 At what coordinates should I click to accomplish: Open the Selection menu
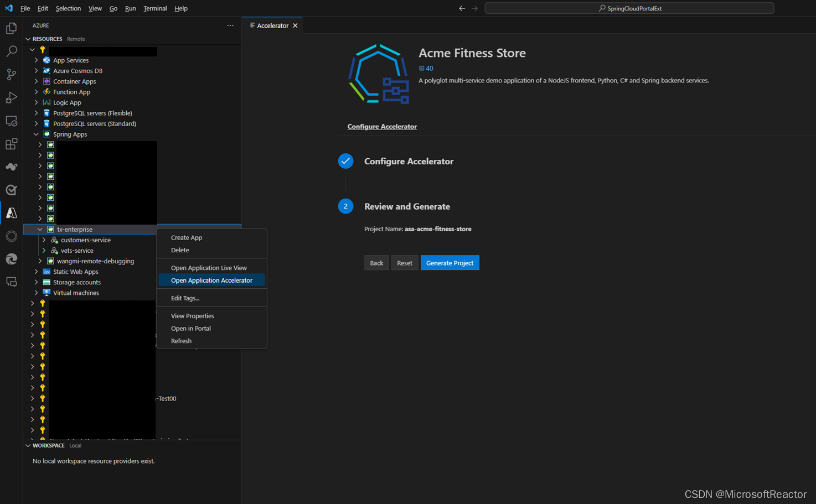click(68, 8)
